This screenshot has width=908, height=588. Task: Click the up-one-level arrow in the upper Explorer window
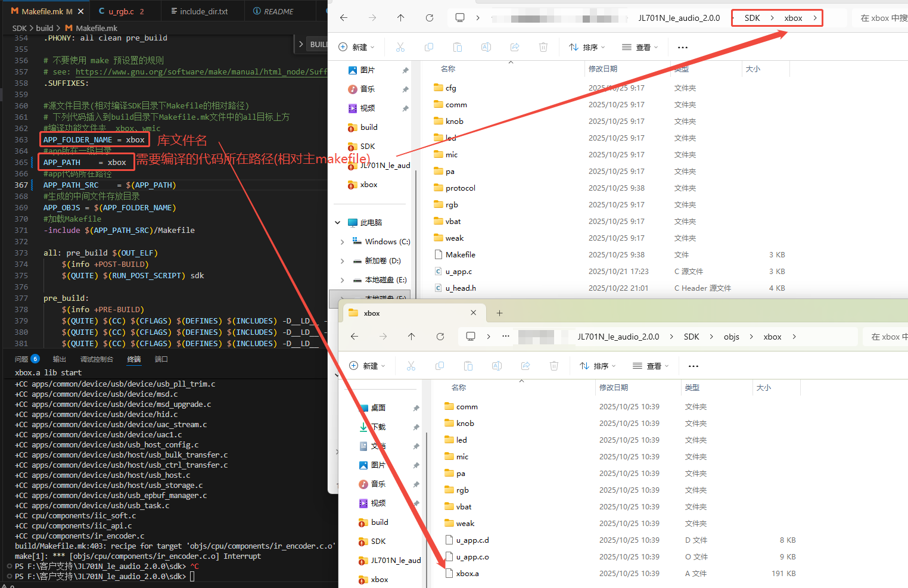point(401,18)
